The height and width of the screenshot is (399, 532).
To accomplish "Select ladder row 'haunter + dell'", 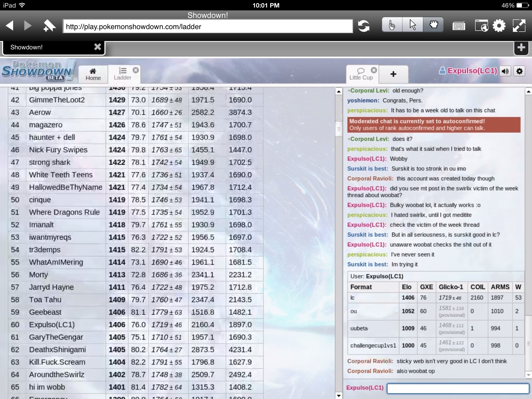I will [136, 137].
